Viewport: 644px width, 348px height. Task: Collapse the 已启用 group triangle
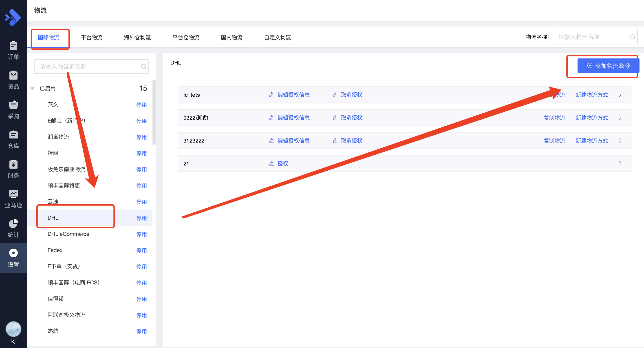[33, 88]
